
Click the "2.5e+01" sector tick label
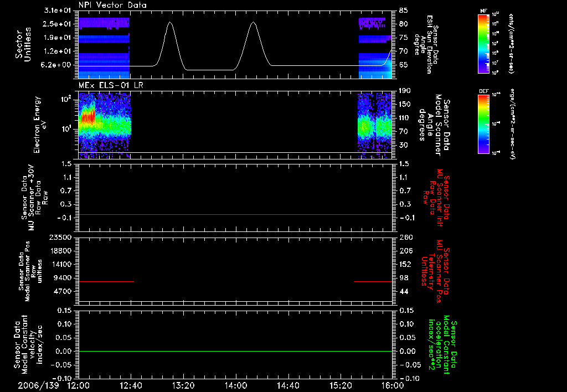(58, 24)
